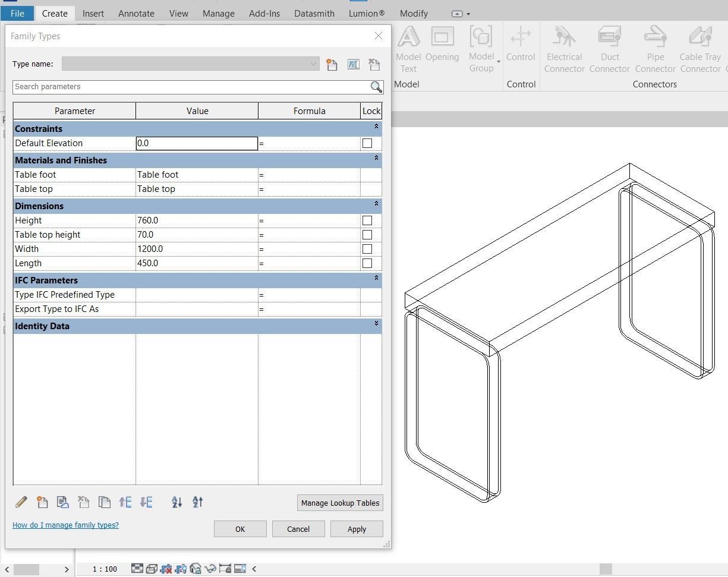Select the Electrical Connector tool

564,49
